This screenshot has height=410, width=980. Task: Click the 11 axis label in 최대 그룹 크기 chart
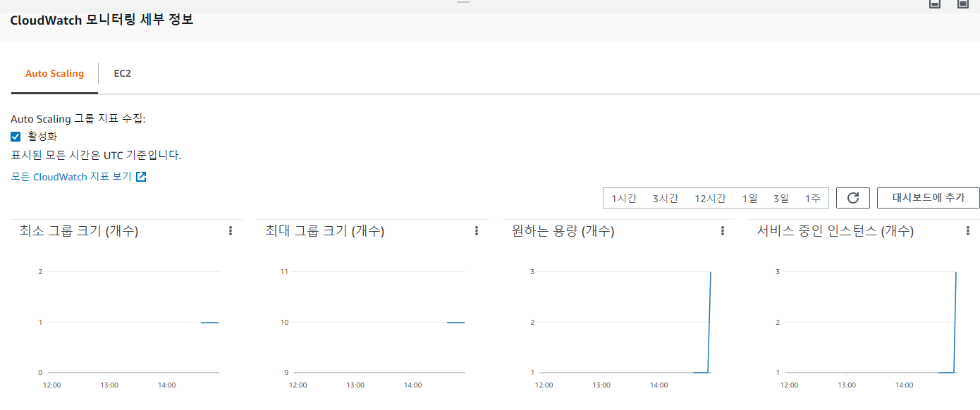click(x=285, y=272)
